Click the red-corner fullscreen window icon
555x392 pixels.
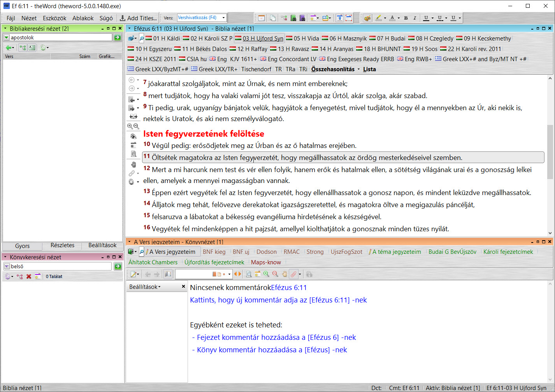(x=349, y=18)
